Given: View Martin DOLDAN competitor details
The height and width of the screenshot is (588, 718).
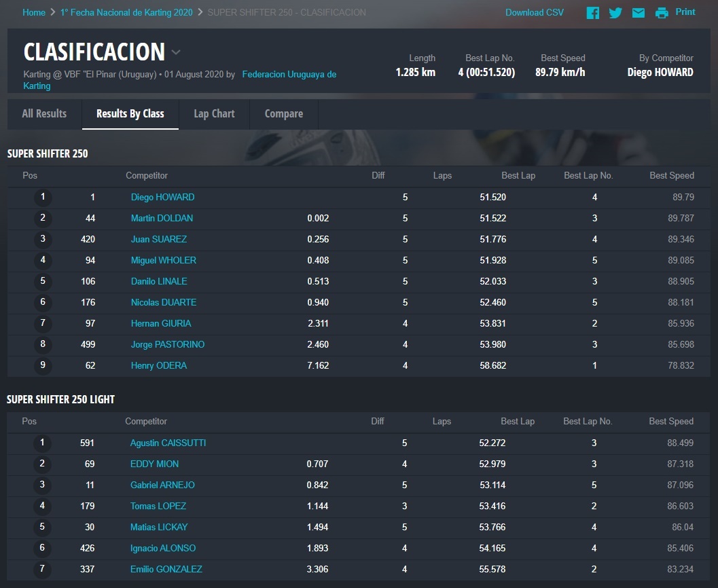Looking at the screenshot, I should [x=162, y=218].
